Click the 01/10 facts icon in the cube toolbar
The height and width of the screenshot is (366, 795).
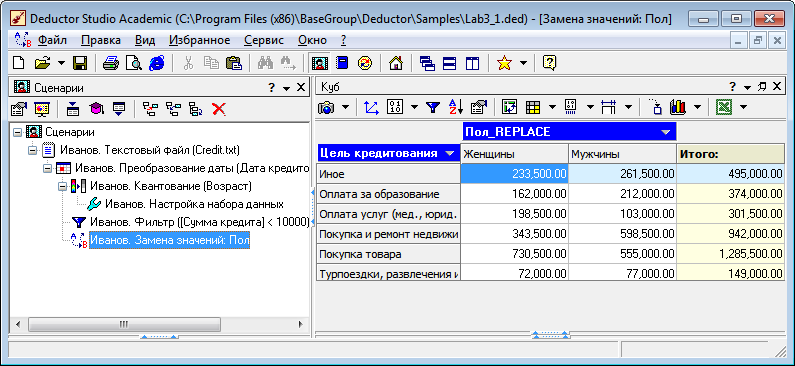click(395, 107)
